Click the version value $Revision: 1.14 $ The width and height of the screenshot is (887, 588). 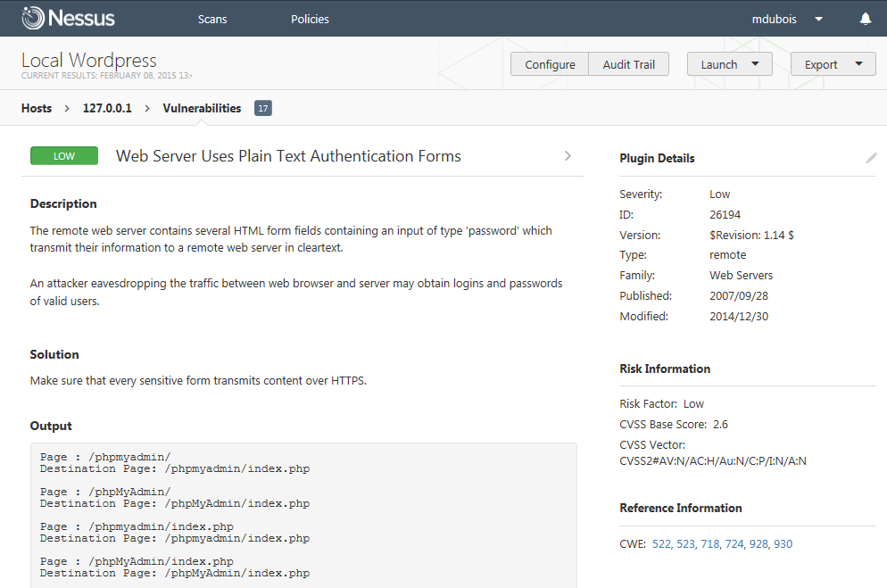coord(751,236)
